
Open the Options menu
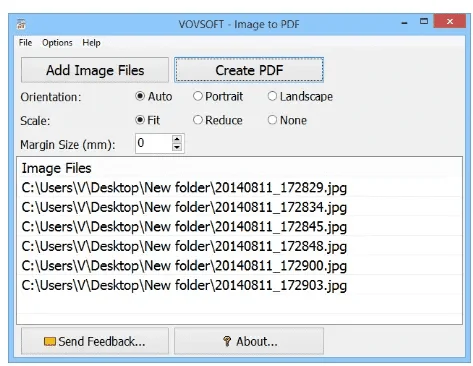coord(57,43)
